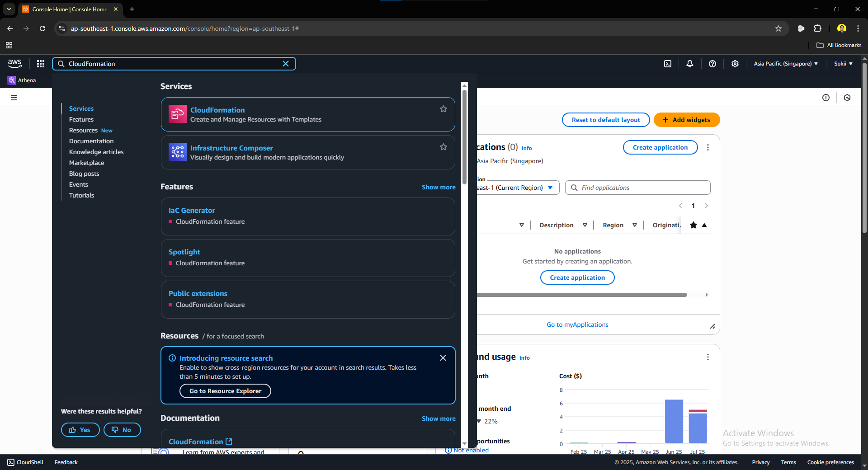868x470 pixels.
Task: Open the Feedback footer link
Action: pyautogui.click(x=66, y=462)
